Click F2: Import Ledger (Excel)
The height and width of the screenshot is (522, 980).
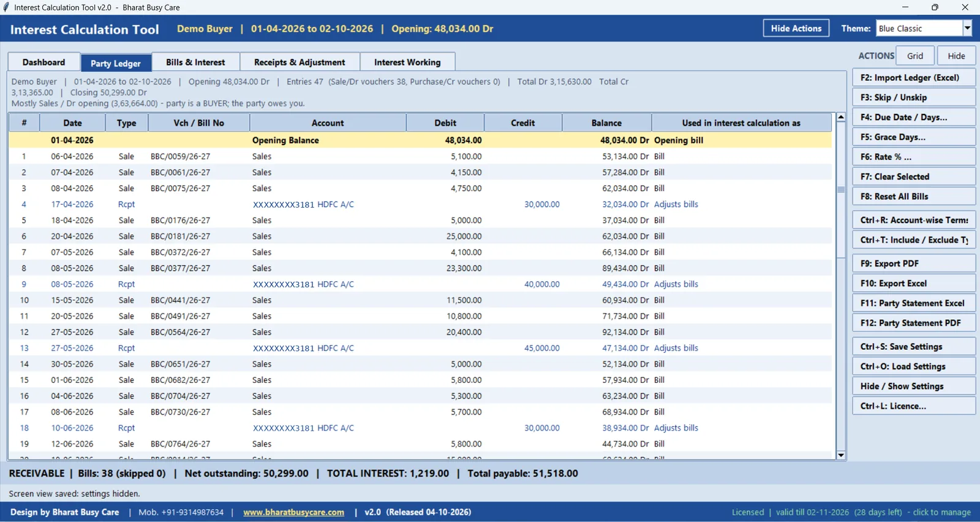[x=914, y=78]
